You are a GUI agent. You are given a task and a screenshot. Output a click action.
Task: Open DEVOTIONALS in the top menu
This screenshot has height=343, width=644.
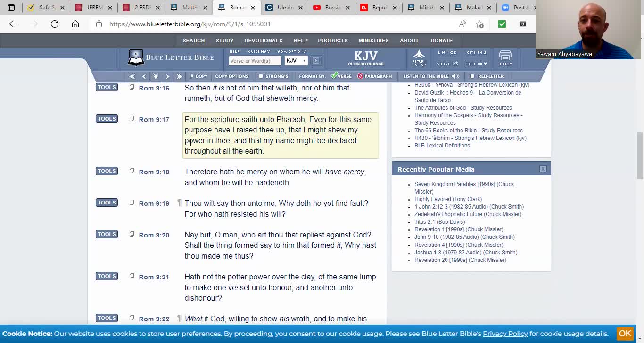click(x=264, y=41)
